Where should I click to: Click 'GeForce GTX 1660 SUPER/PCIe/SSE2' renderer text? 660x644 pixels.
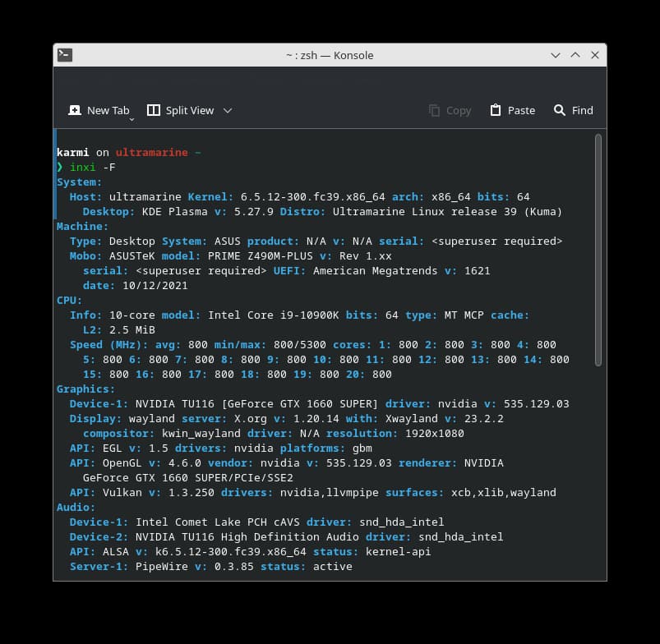(x=187, y=478)
